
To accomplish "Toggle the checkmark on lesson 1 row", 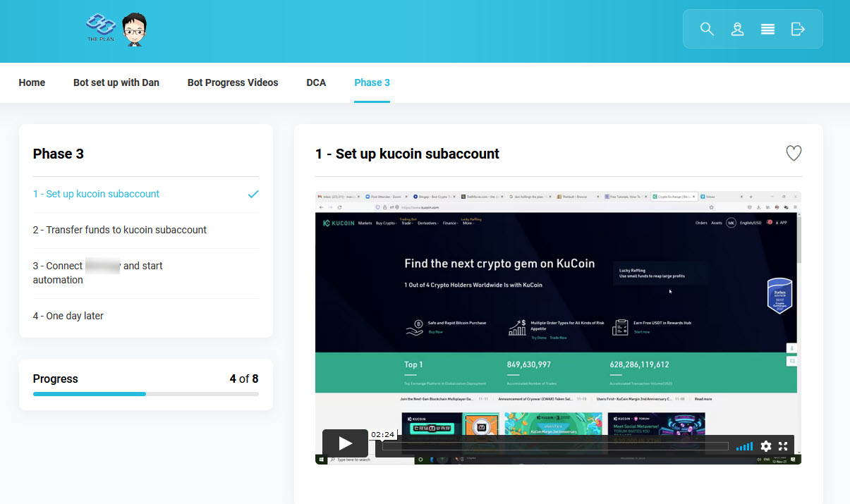I will (x=253, y=194).
